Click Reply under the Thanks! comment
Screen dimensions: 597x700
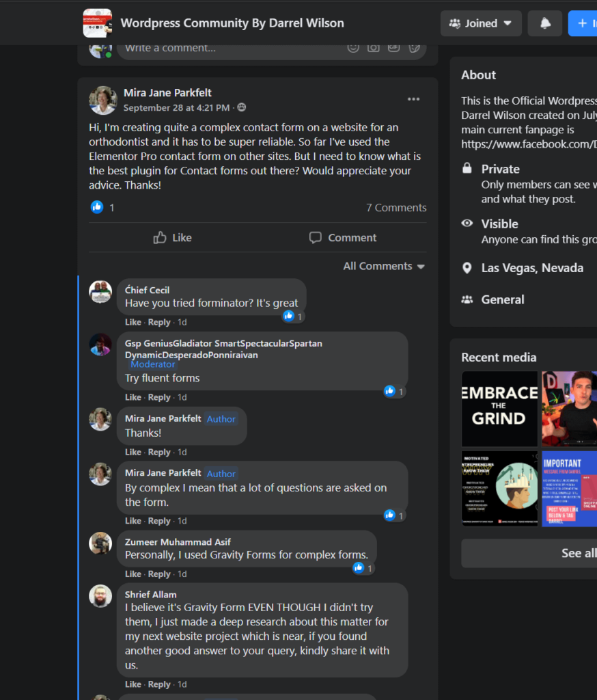coord(159,452)
